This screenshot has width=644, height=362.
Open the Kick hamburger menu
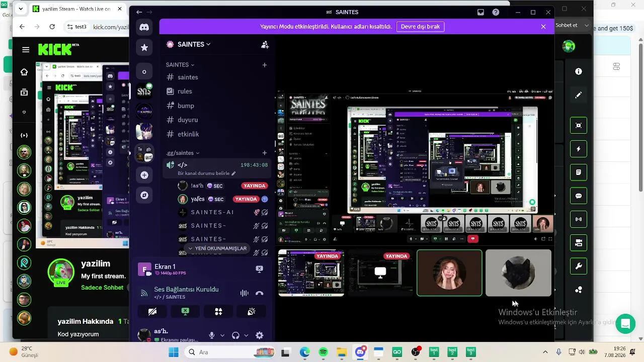coord(26,49)
